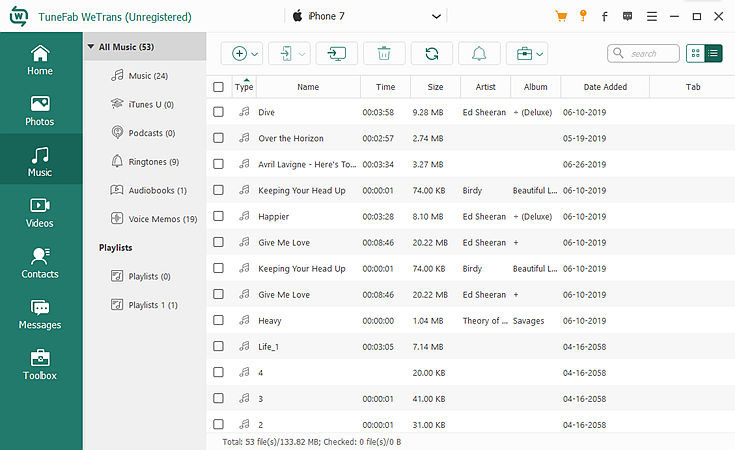Click the Refresh icon
Image resolution: width=735 pixels, height=450 pixels.
(432, 53)
